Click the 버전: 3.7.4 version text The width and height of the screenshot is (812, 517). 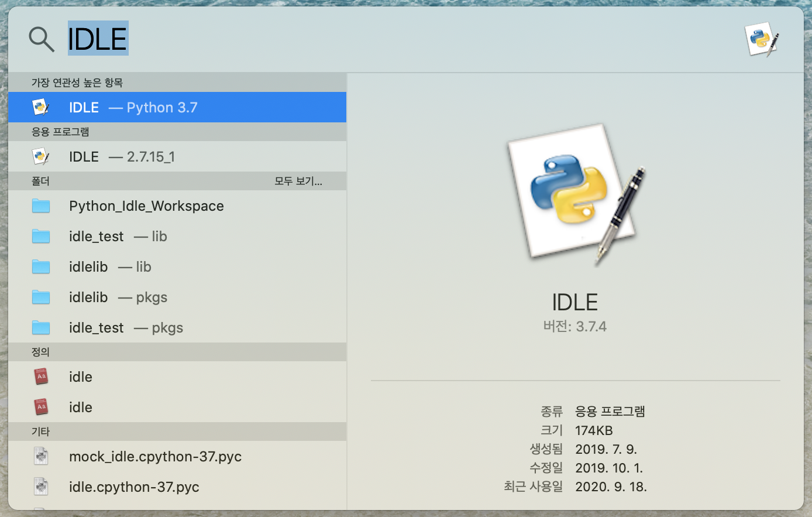575,326
